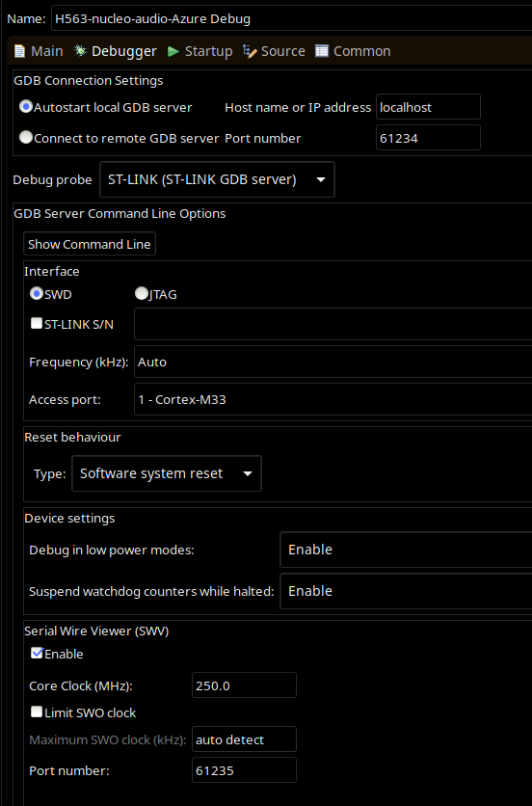Click the Common tab table icon
Image resolution: width=532 pixels, height=806 pixels.
[322, 51]
